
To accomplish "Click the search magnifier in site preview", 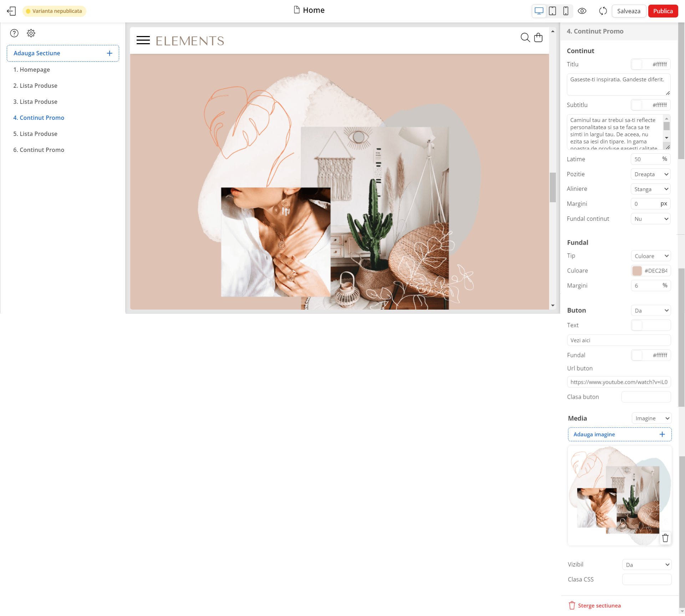I will [x=525, y=37].
